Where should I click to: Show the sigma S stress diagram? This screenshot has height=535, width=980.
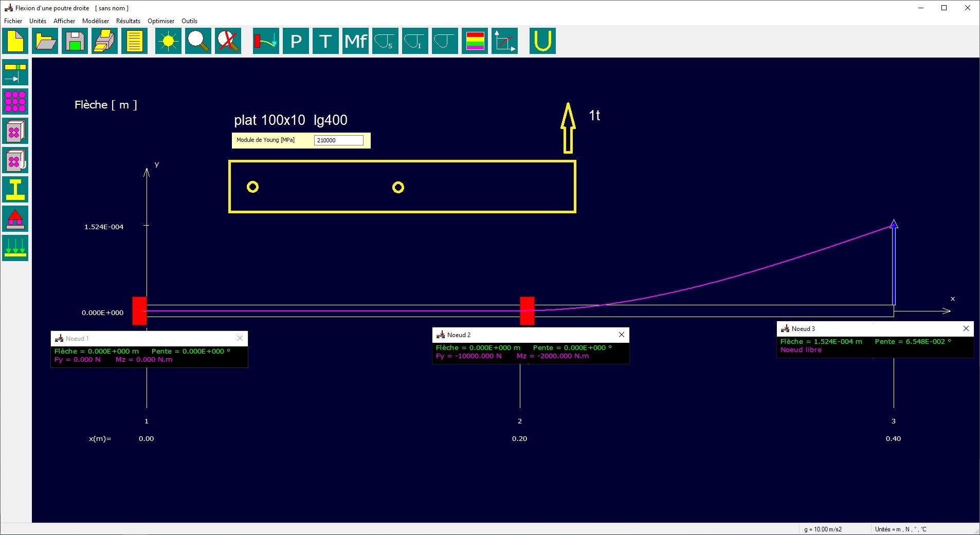click(x=386, y=41)
